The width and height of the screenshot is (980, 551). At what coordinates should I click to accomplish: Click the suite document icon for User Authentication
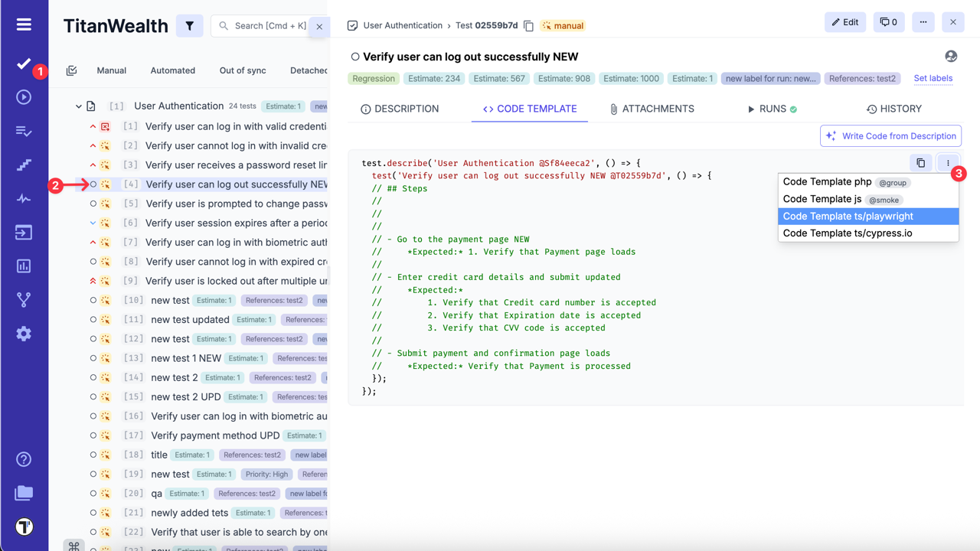(x=91, y=106)
